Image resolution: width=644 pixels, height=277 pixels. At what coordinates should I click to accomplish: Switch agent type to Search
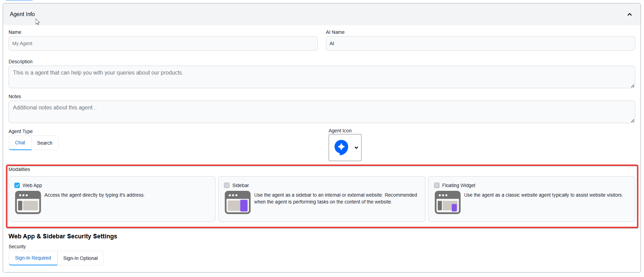tap(45, 143)
